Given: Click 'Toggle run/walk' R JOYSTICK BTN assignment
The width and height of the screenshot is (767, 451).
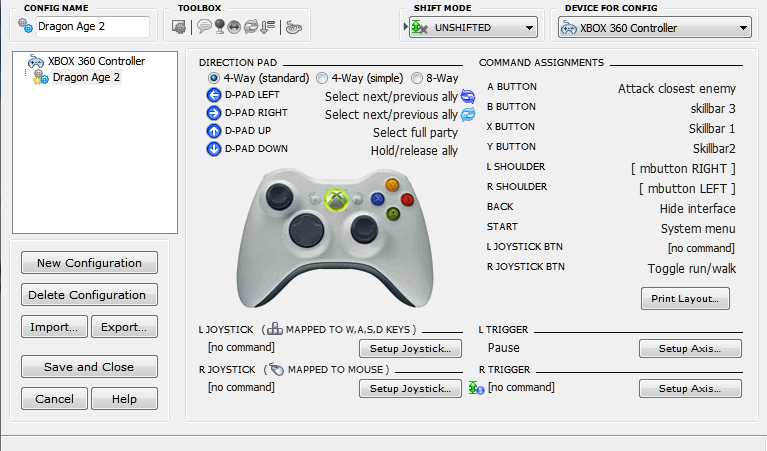Looking at the screenshot, I should [x=692, y=269].
